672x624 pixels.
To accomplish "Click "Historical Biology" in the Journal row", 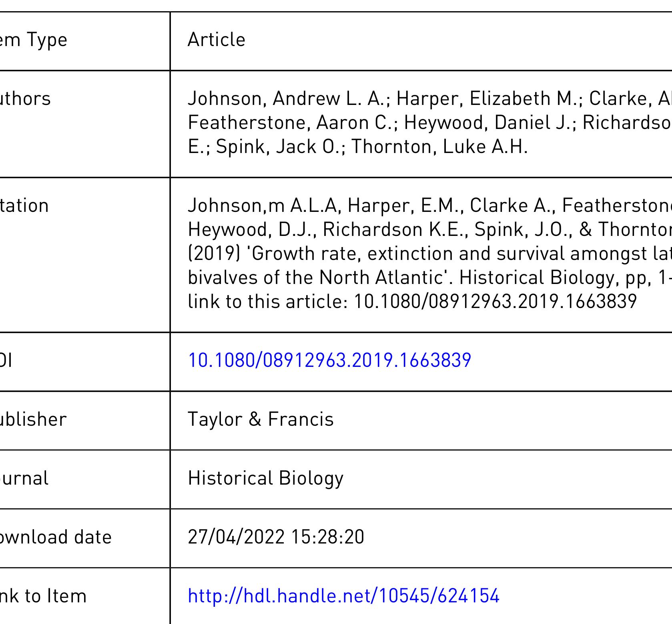I will (265, 478).
